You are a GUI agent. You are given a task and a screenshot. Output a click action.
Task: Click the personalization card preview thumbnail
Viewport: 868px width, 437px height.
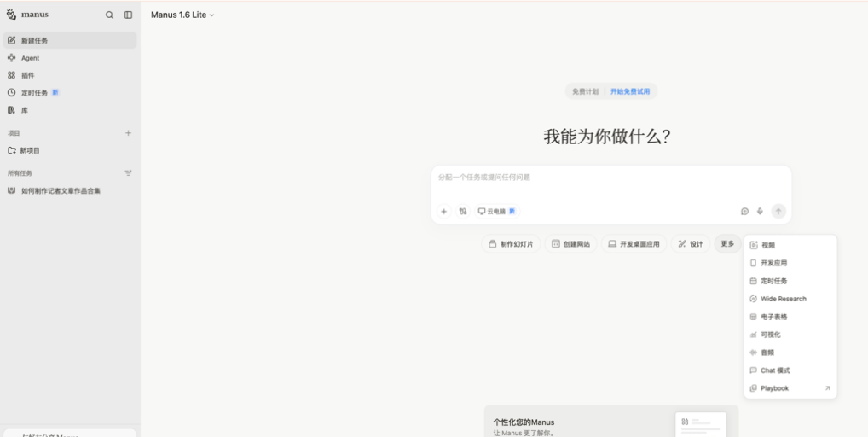click(x=701, y=425)
